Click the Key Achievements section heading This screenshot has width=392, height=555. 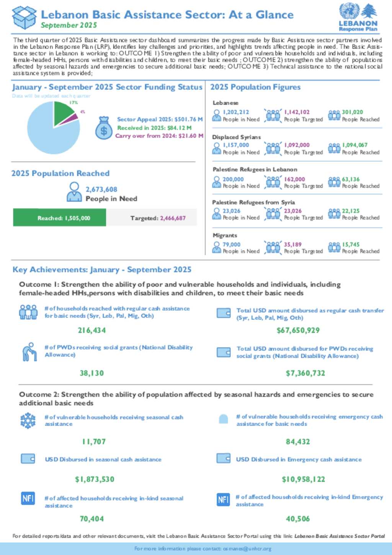(x=102, y=270)
